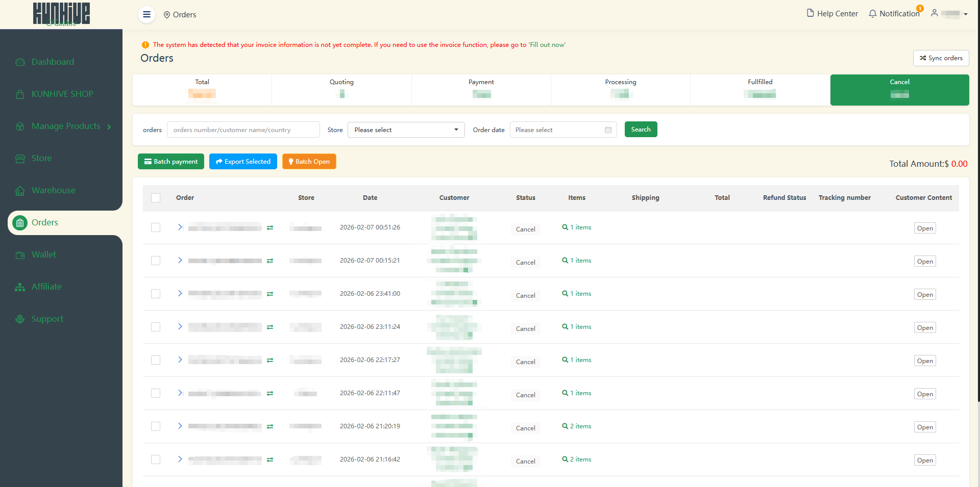Click the Help Center document icon
Viewport: 980px width, 487px height.
point(810,13)
